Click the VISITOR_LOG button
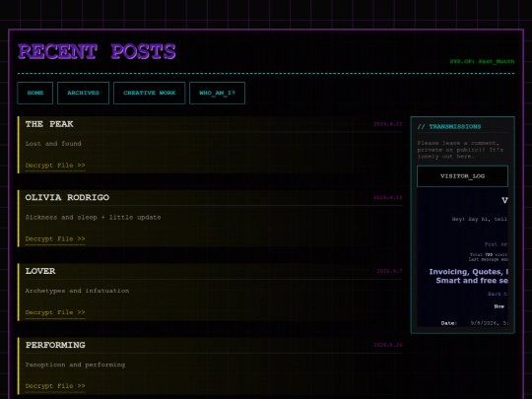This screenshot has width=532, height=399. coord(462,176)
